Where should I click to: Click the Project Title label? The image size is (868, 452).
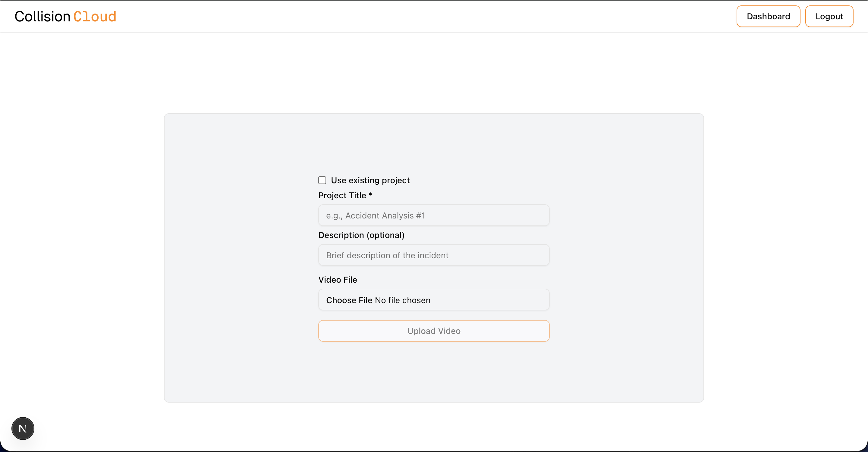342,195
